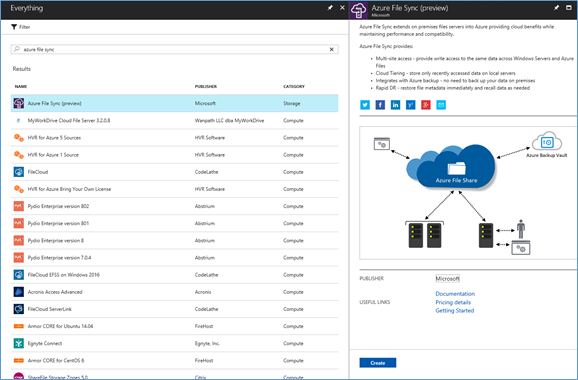Select Acronis Access Advanced name
Image resolution: width=578 pixels, height=380 pixels.
point(55,292)
